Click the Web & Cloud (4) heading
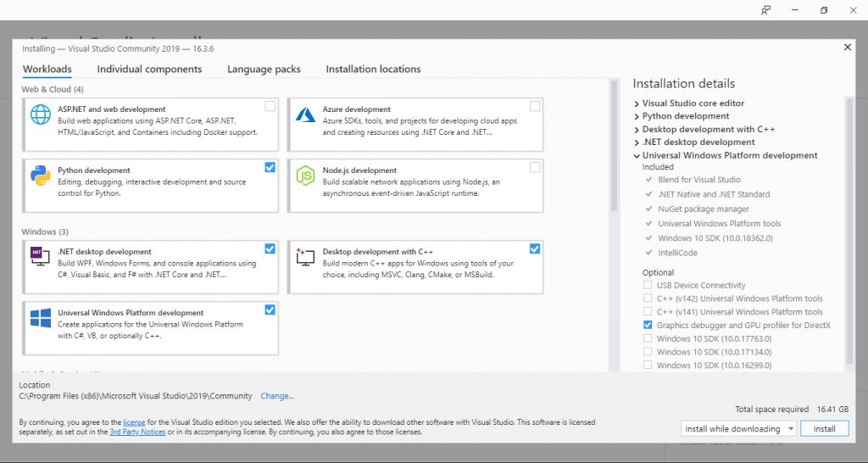This screenshot has width=868, height=463. pos(53,89)
